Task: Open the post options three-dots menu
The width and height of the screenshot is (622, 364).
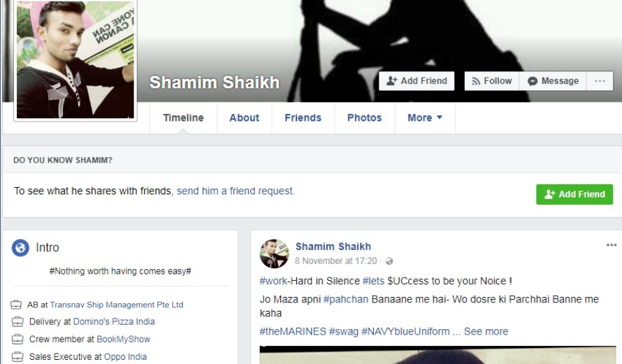Action: coord(612,245)
